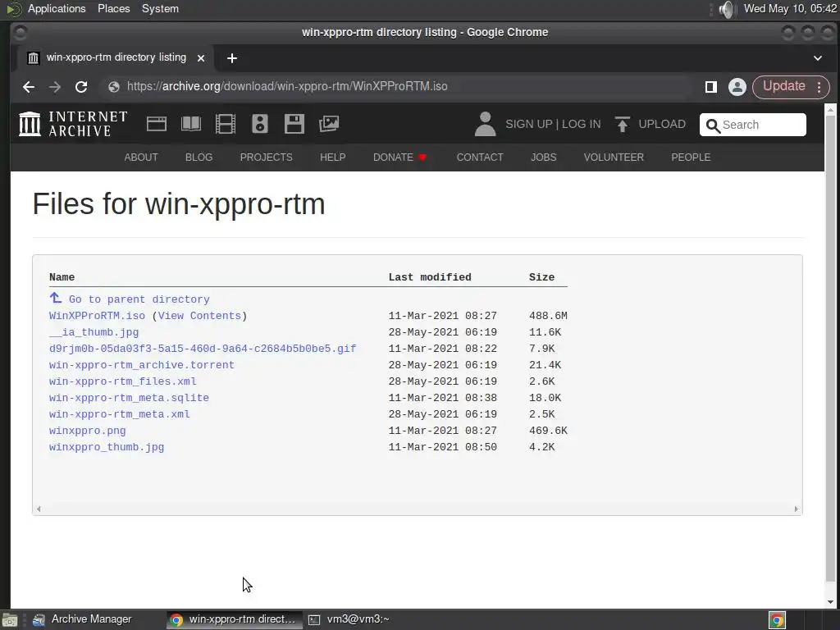The image size is (840, 630).
Task: Open the Software floppy disk icon
Action: (x=294, y=124)
